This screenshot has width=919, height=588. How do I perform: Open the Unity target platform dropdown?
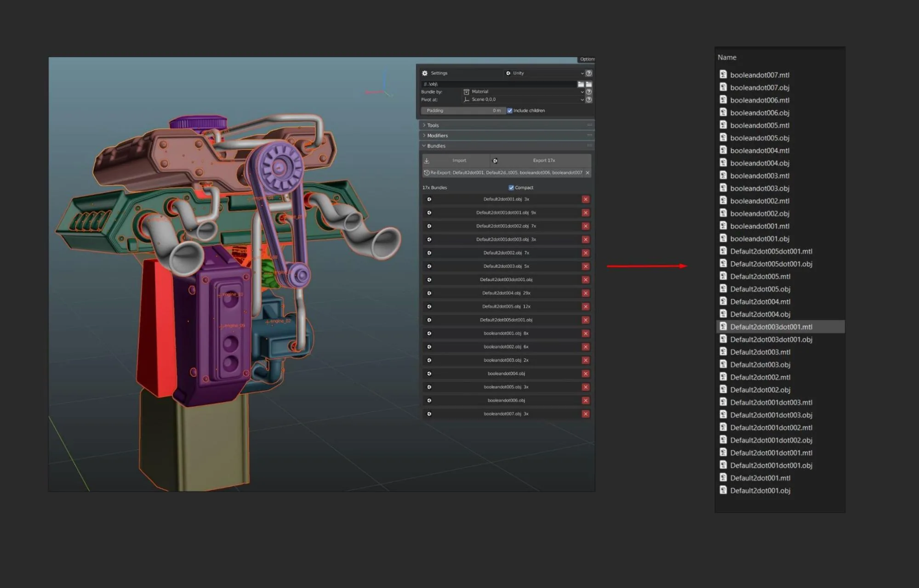click(x=544, y=73)
